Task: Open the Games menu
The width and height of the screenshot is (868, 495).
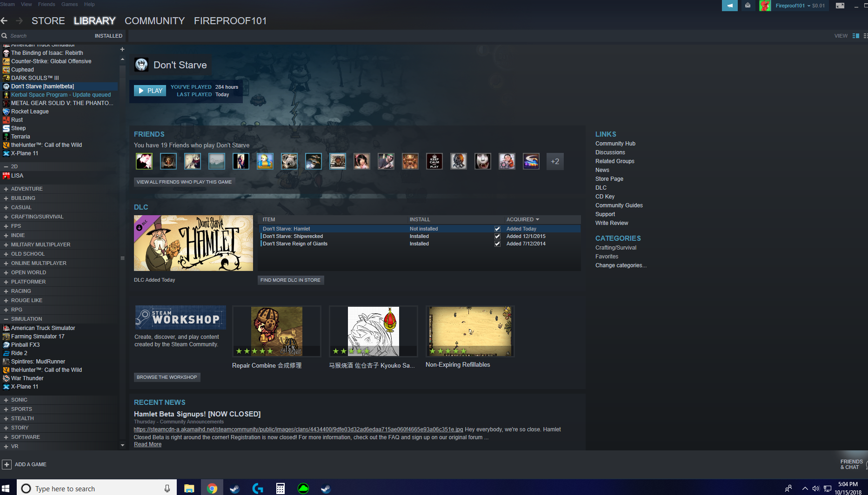Action: click(69, 4)
